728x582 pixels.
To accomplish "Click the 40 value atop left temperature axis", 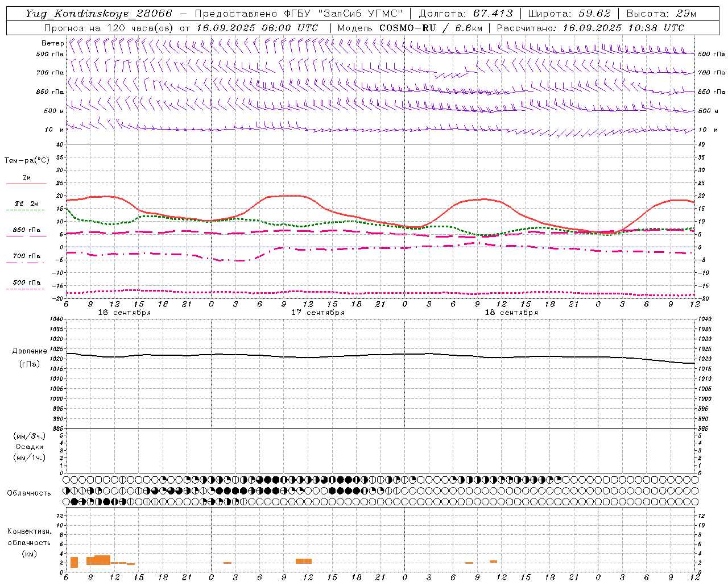I will point(59,144).
